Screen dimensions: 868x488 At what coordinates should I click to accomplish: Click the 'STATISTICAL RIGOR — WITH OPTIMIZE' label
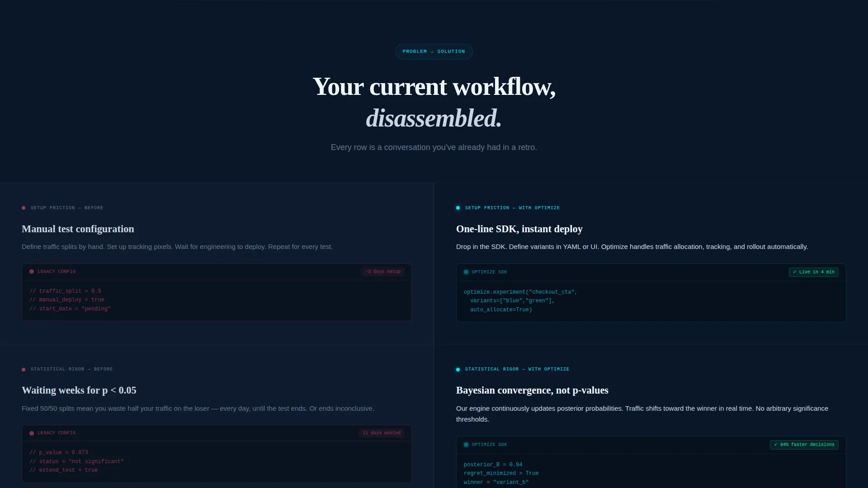(x=517, y=369)
